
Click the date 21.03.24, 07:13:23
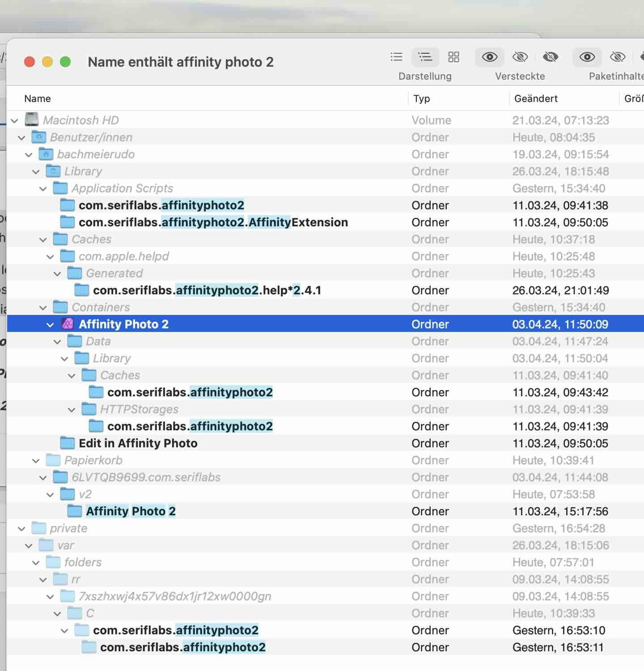pos(561,120)
